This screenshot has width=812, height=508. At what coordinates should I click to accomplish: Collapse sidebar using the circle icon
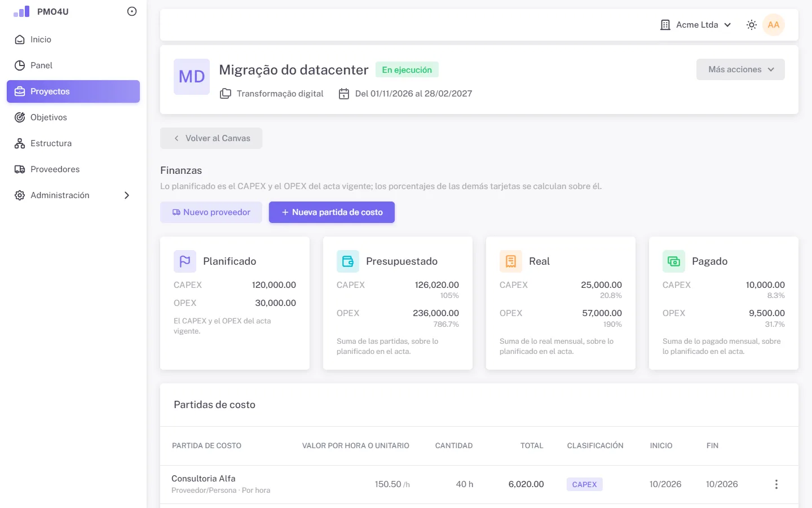coord(132,11)
